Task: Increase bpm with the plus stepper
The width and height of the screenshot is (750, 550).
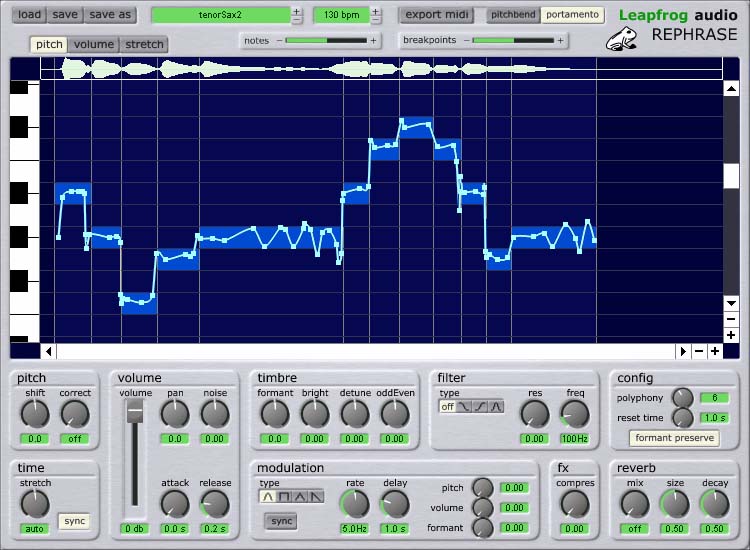Action: coord(376,11)
